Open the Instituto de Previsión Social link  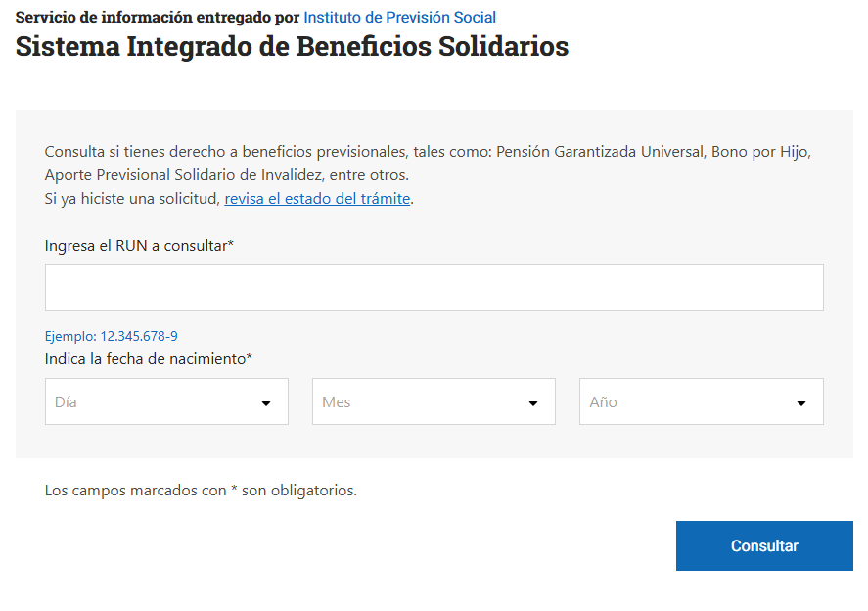[x=399, y=18]
